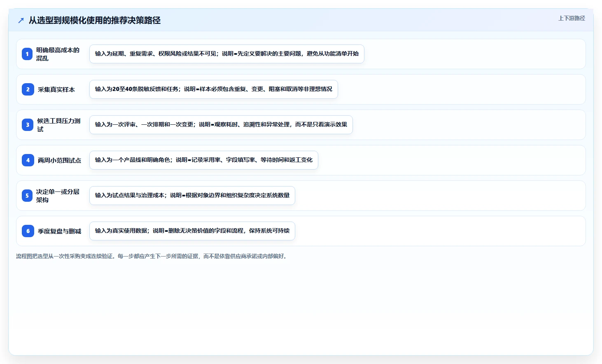
Task: Open the description box about 试点结果与治理成本
Action: pyautogui.click(x=192, y=196)
